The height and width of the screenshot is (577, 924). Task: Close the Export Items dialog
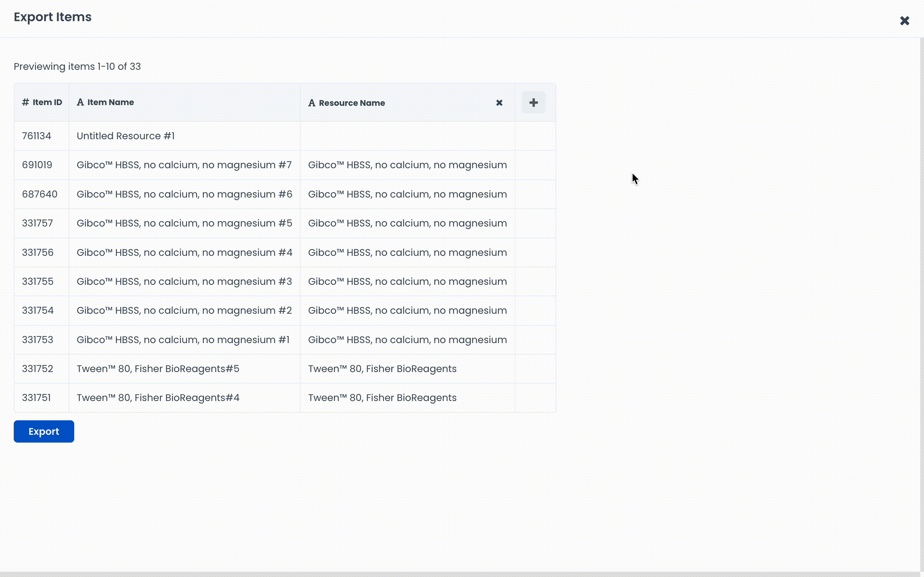point(904,21)
